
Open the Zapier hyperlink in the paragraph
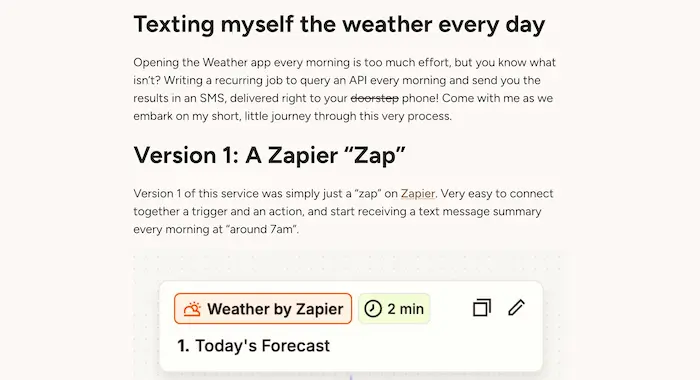(417, 194)
